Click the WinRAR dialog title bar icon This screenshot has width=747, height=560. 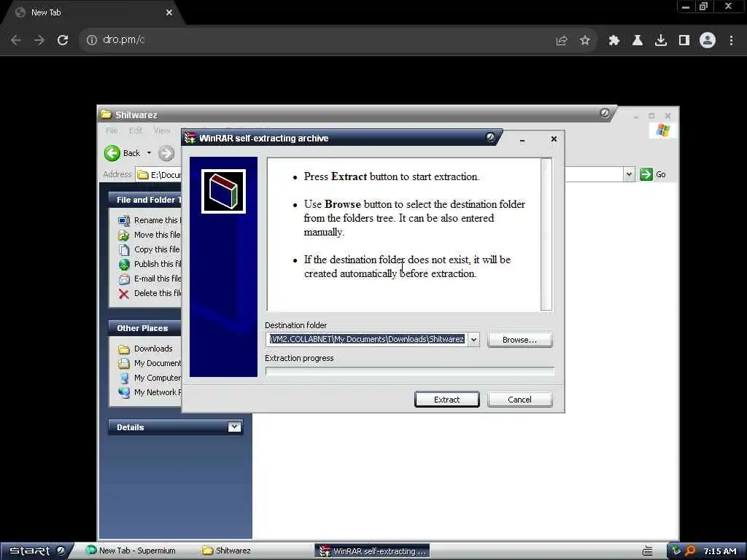[x=190, y=138]
